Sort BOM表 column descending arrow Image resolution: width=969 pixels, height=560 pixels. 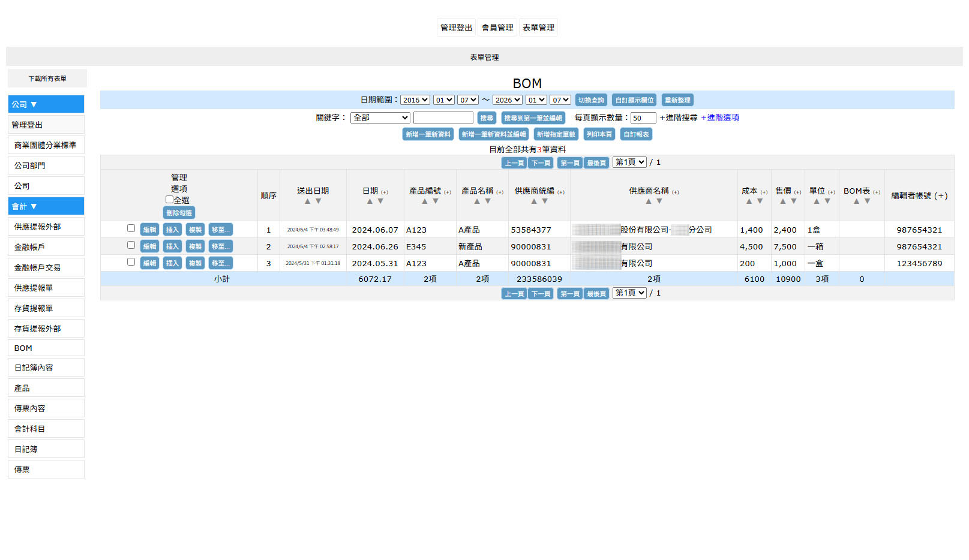pos(867,201)
